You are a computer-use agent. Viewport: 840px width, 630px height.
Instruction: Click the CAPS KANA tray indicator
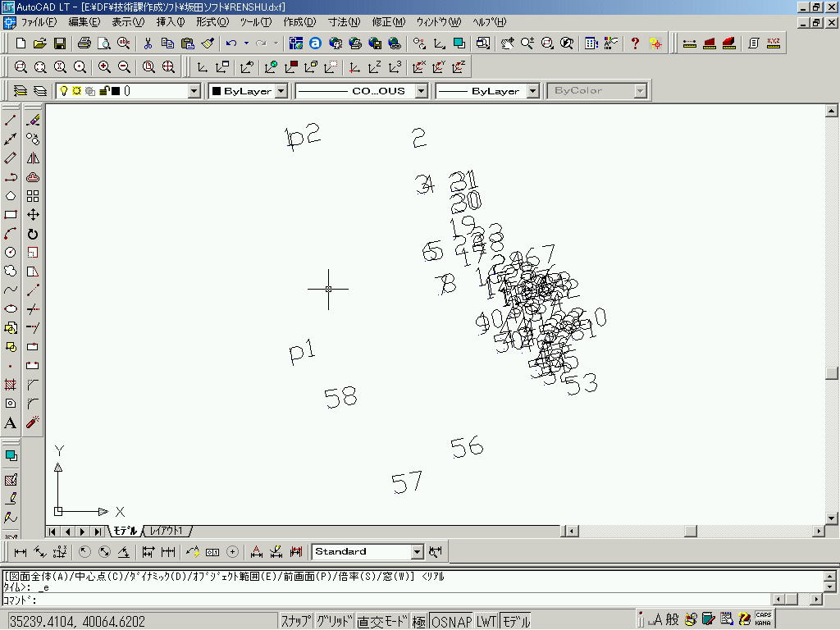pos(764,619)
